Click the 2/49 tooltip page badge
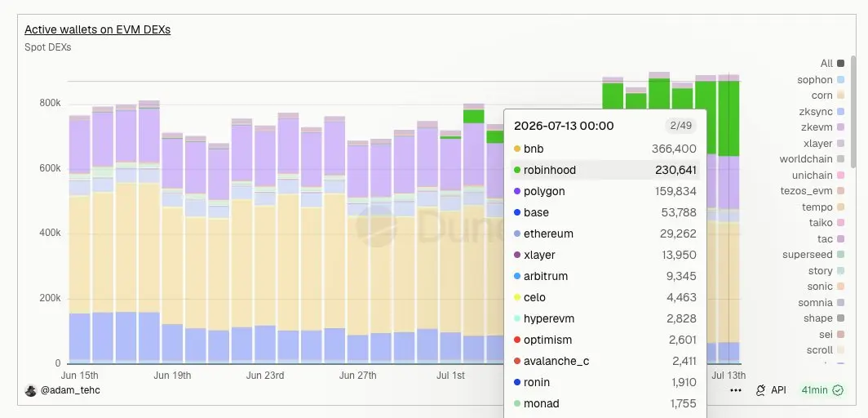Image resolution: width=868 pixels, height=418 pixels. 681,126
